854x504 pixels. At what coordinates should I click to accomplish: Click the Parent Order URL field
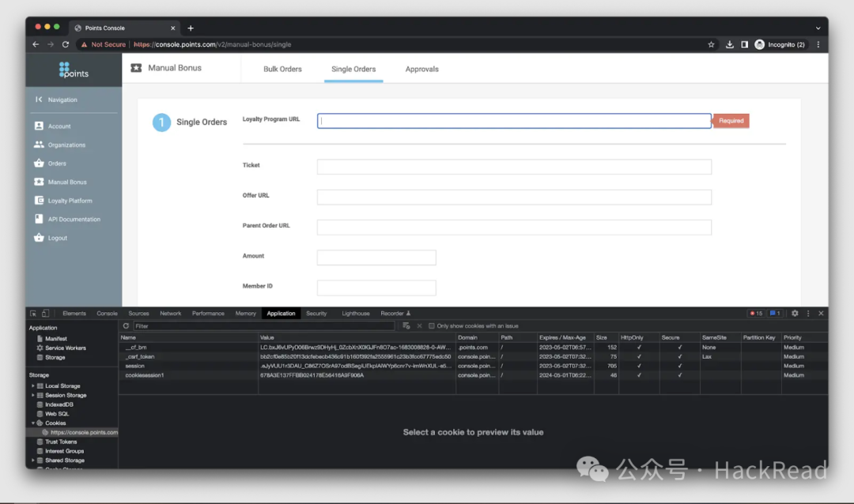coord(514,228)
